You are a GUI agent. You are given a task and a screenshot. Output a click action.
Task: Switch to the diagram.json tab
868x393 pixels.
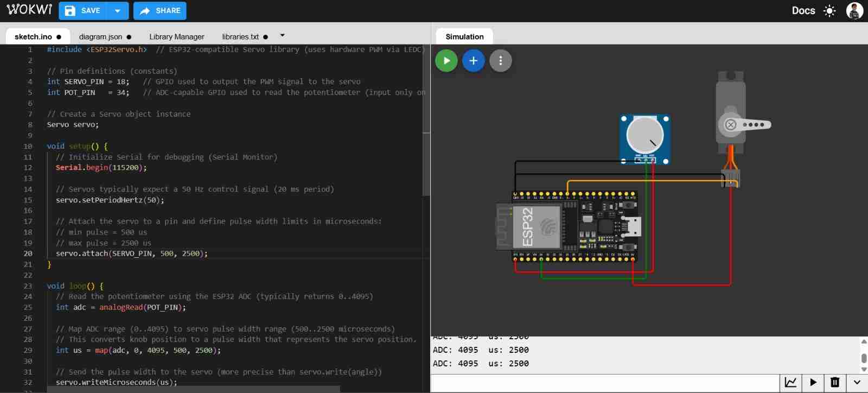(105, 36)
